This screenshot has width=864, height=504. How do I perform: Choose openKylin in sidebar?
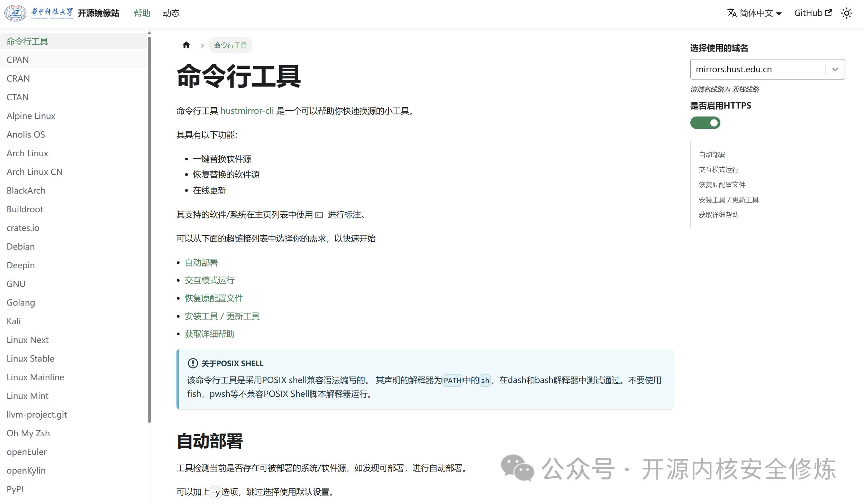(x=73, y=470)
